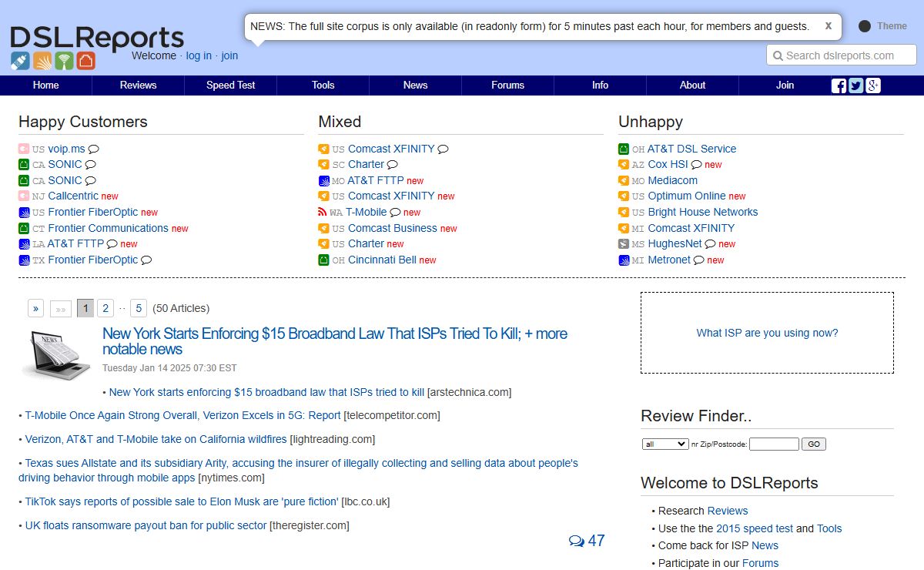
Task: Open the comment bubble beside Cox HSI
Action: point(697,165)
